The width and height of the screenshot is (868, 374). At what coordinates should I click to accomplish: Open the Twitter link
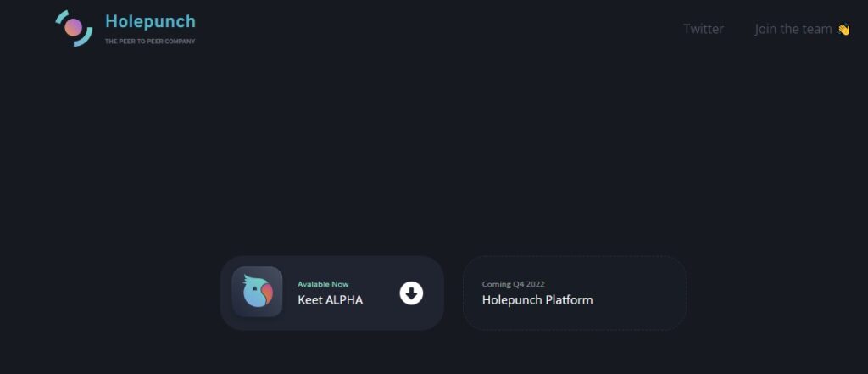pos(703,29)
